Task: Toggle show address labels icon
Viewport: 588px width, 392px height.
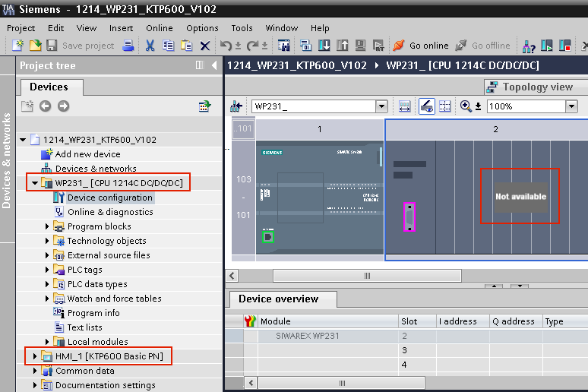Action: click(x=404, y=106)
